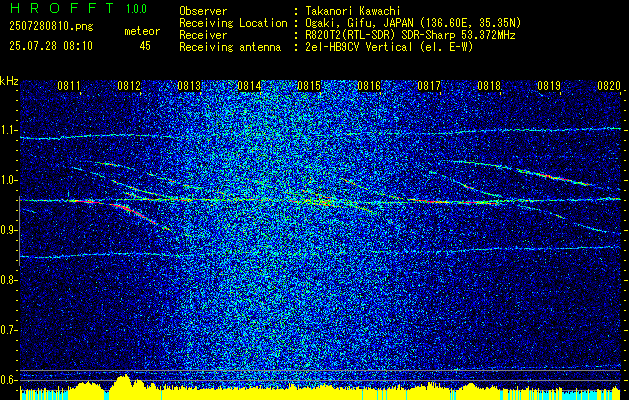Click the 'meteor' label
Viewport: 629px width, 400px height.
[x=142, y=31]
